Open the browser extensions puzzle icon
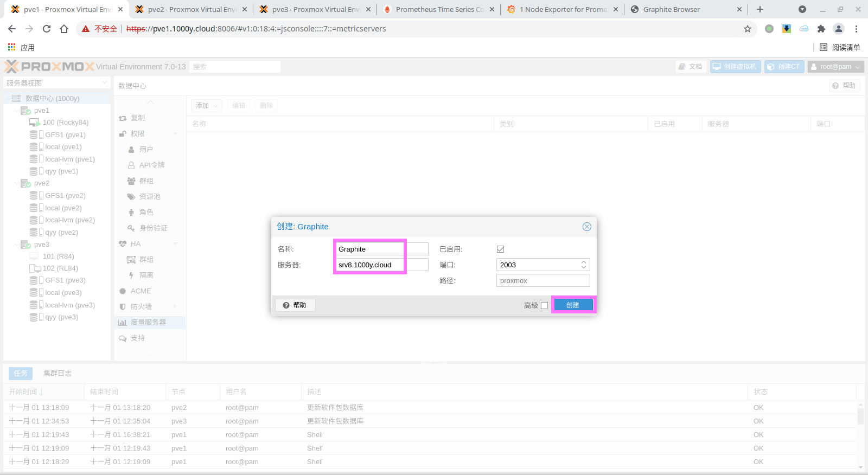868x475 pixels. click(821, 29)
